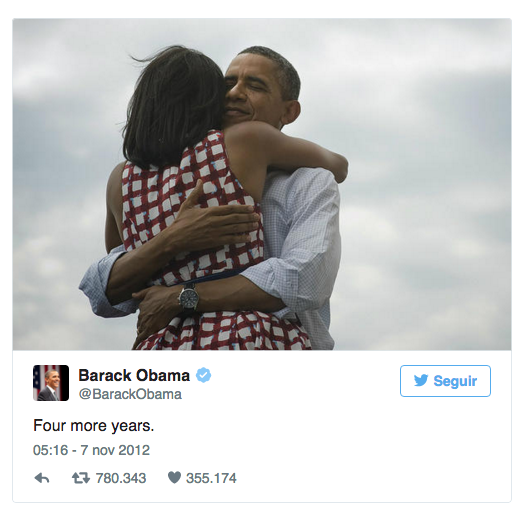525x519 pixels.
Task: Click the blue verified badge checkmark
Action: click(204, 375)
